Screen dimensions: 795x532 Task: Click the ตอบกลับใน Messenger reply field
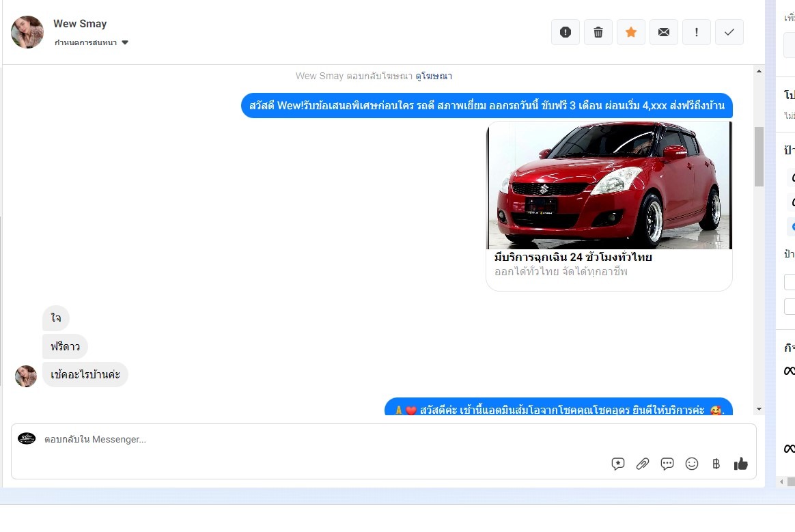[x=307, y=440]
